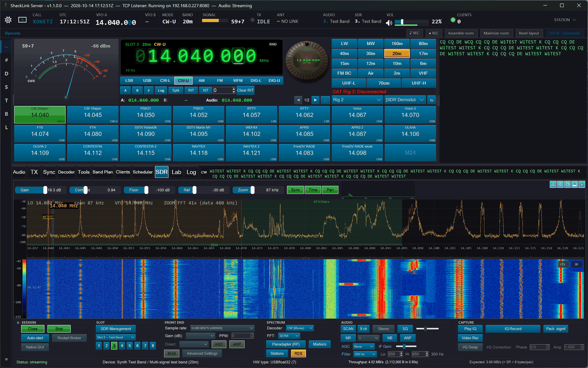Adjust the Gain slider handle
Image resolution: width=588 pixels, height=368 pixels.
tap(45, 190)
